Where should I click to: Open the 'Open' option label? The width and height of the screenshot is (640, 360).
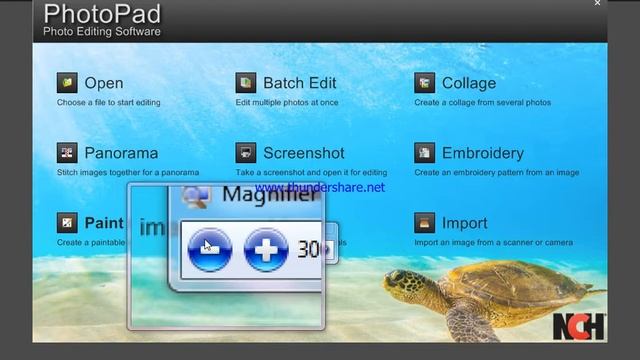point(104,83)
